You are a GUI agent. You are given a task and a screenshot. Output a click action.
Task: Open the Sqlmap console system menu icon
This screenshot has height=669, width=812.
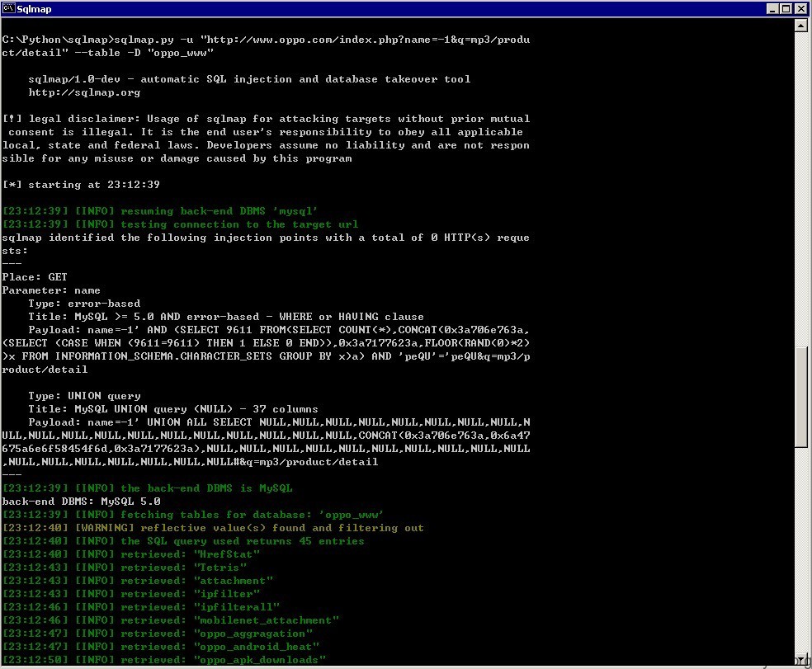coord(8,8)
